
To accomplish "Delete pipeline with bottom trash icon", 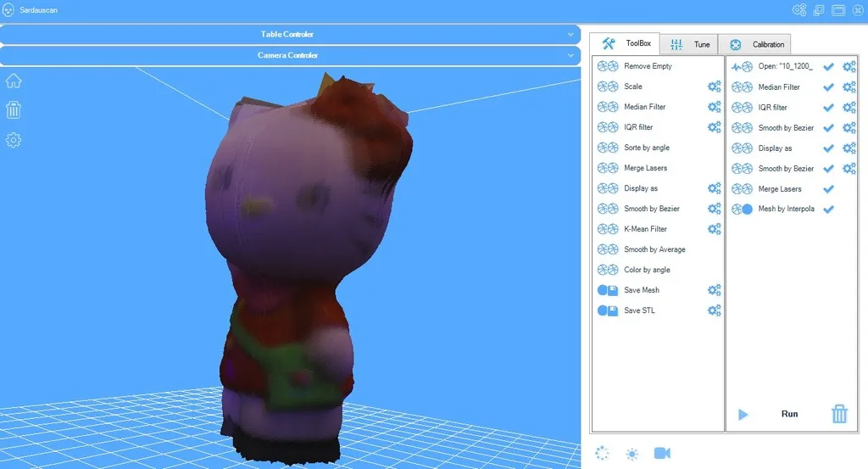I will 839,414.
